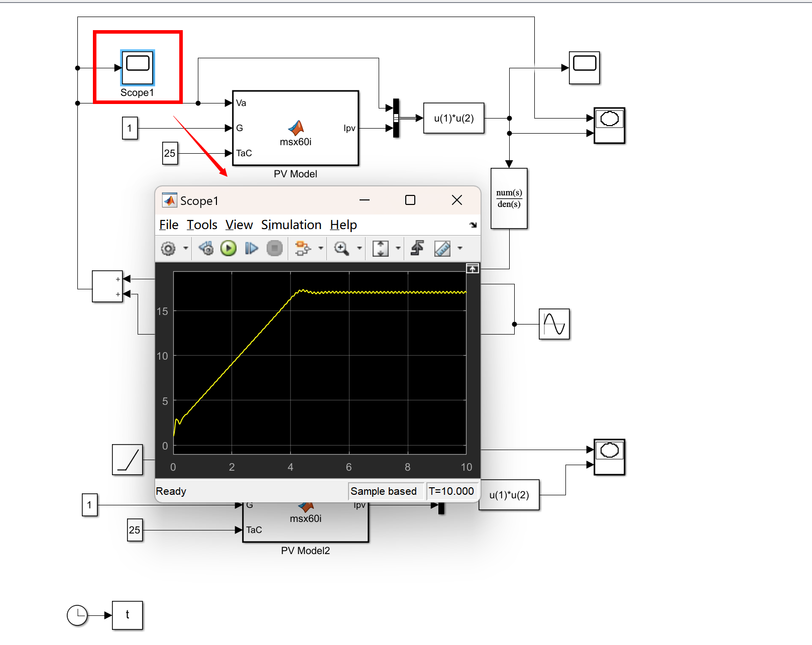The image size is (812, 645).
Task: Select the unlabeled Scope block at upper right
Action: [585, 68]
